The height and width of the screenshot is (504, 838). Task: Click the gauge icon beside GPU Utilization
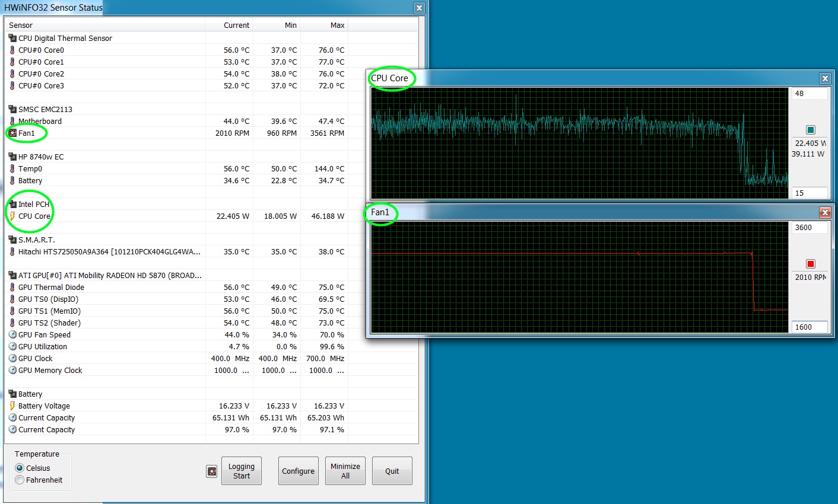pyautogui.click(x=12, y=346)
